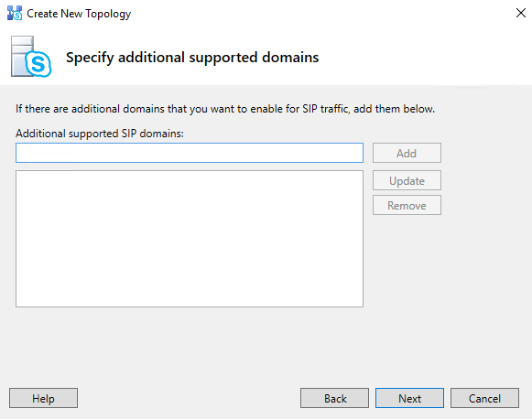Click the 'Specify additional supported domains' heading
The width and height of the screenshot is (532, 419).
click(192, 58)
